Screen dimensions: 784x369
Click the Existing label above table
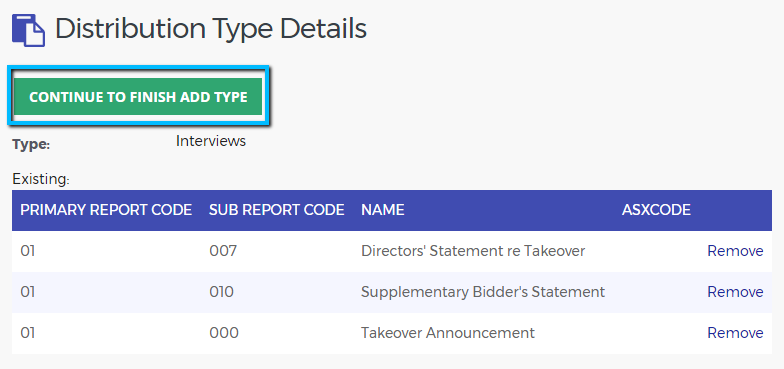tap(41, 178)
